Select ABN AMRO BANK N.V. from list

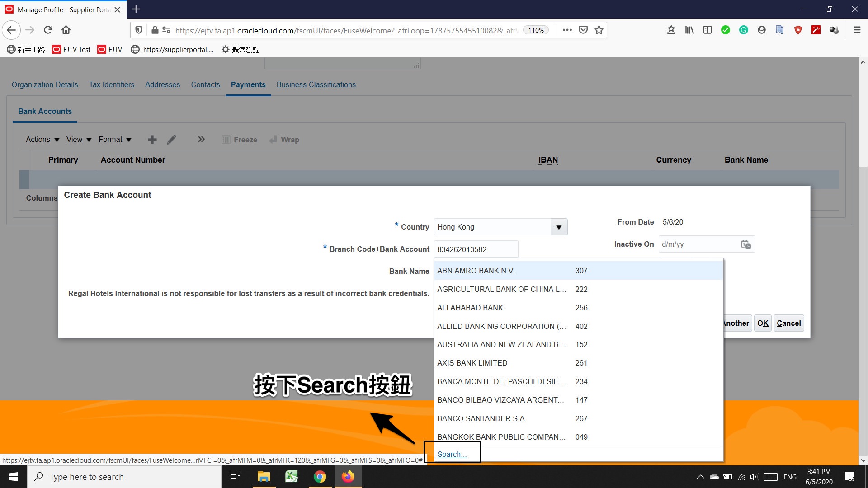(579, 271)
